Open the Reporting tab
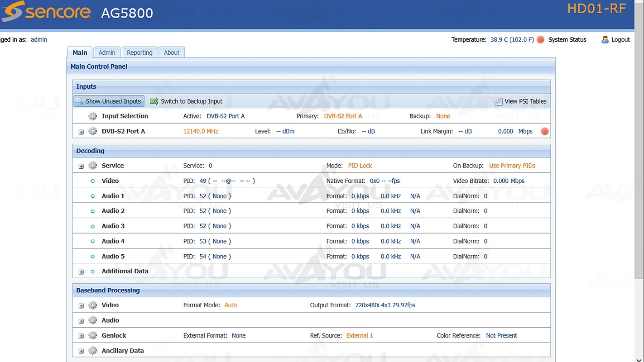 (x=139, y=52)
